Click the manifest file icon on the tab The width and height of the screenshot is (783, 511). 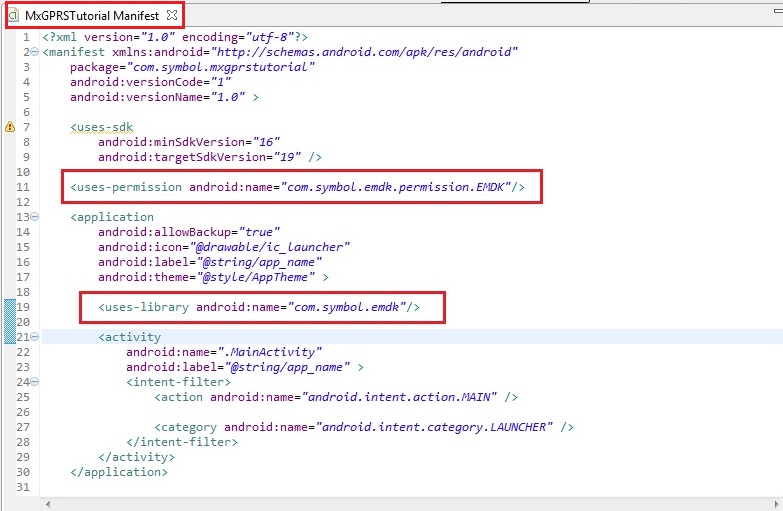pos(13,16)
